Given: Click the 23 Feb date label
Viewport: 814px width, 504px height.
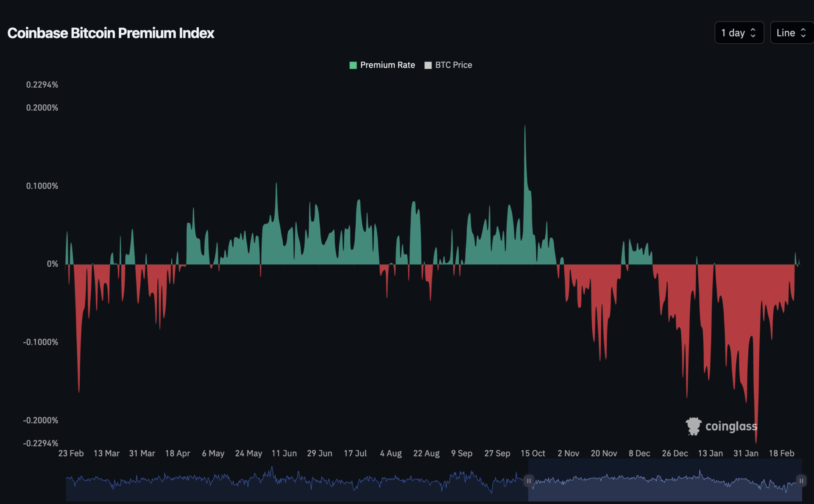Looking at the screenshot, I should [71, 454].
